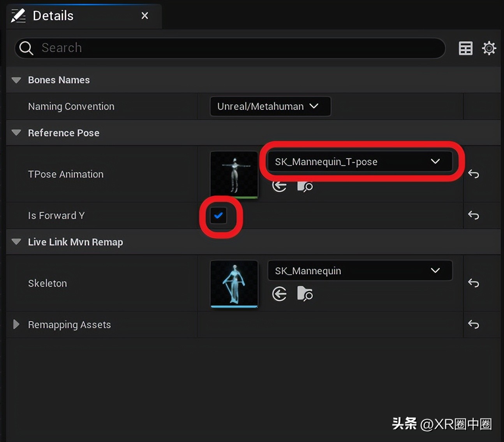The height and width of the screenshot is (442, 504).
Task: Collapse the Reference Pose category
Action: (16, 133)
